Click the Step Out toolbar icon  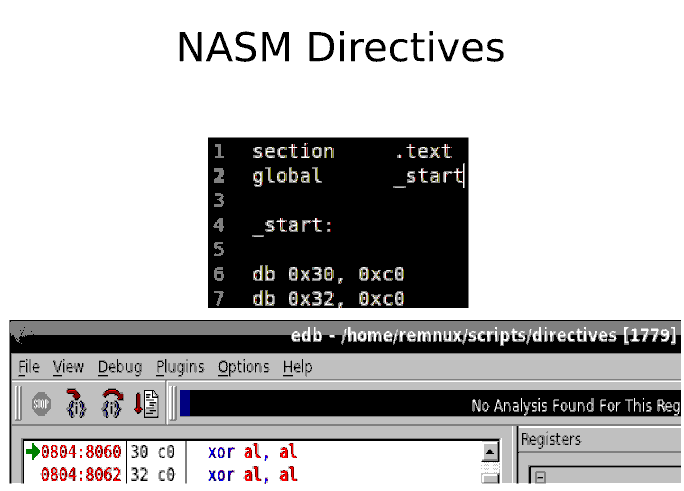click(146, 404)
